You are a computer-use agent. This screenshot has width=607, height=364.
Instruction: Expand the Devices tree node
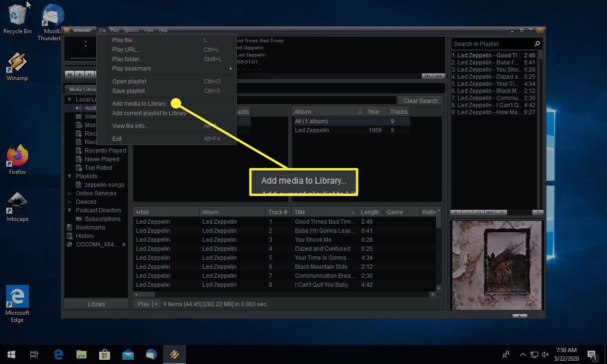coord(70,202)
